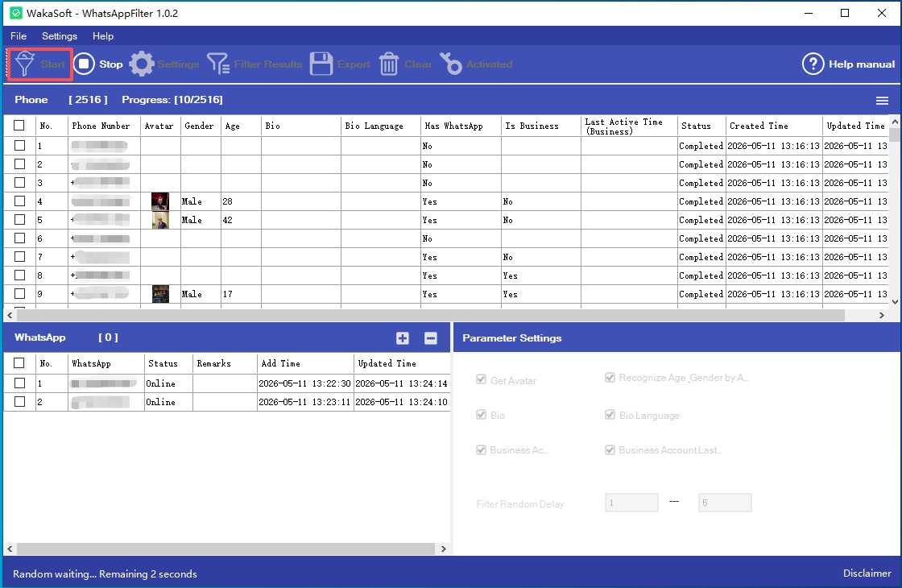Check the box for phone row 2

click(19, 164)
